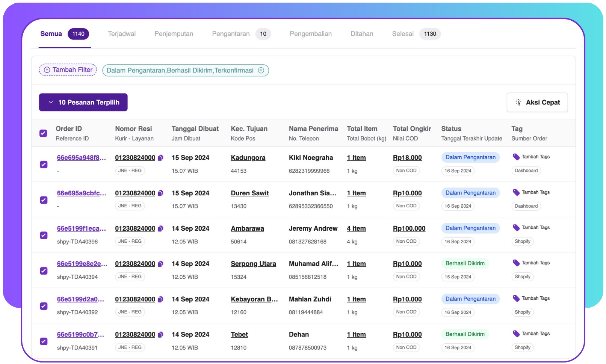Click 1130 count badge on Selesai tab
Screen dimensions: 606x364
[430, 34]
